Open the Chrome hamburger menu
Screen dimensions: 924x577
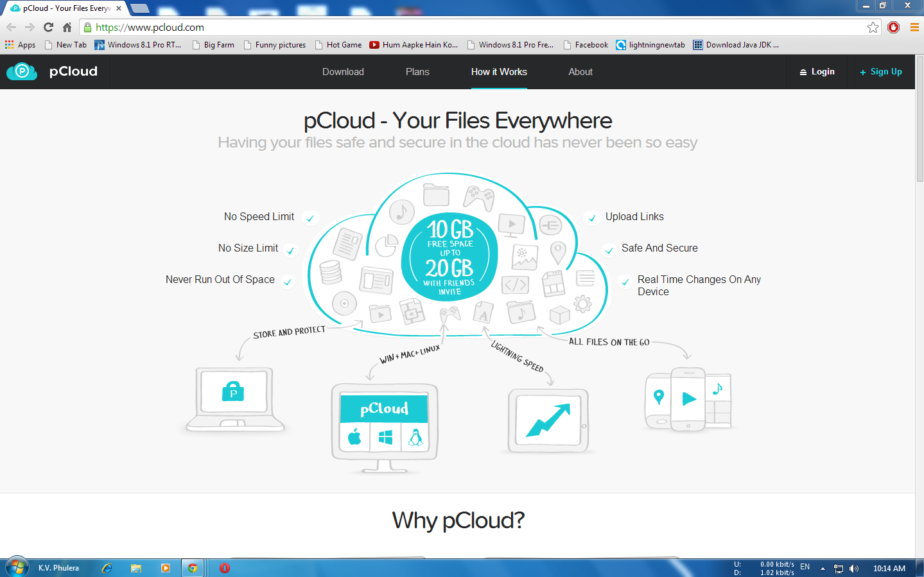point(914,28)
